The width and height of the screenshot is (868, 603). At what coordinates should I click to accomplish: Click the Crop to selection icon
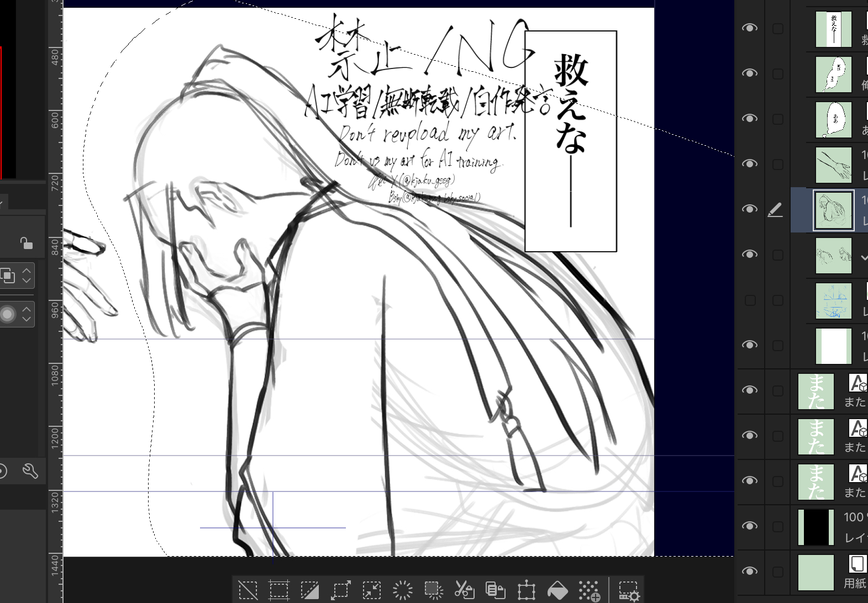coord(278,590)
